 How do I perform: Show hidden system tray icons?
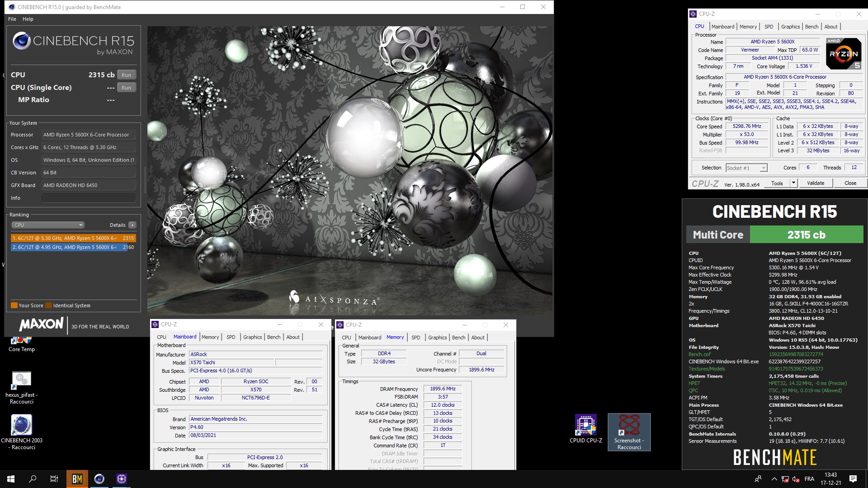pos(774,479)
